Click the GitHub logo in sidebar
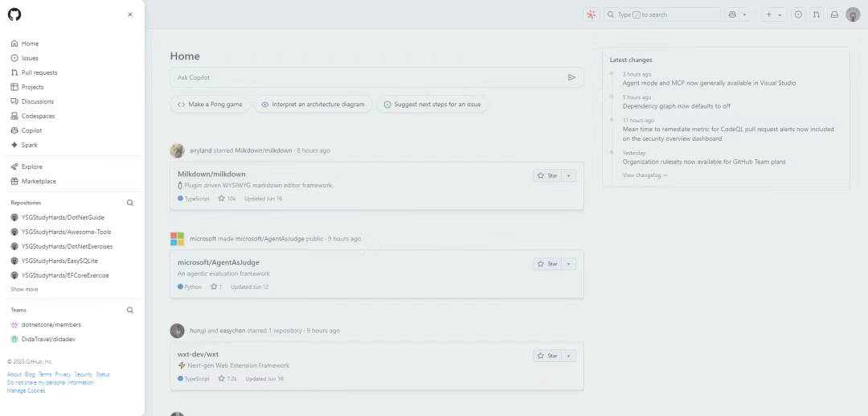 click(14, 14)
